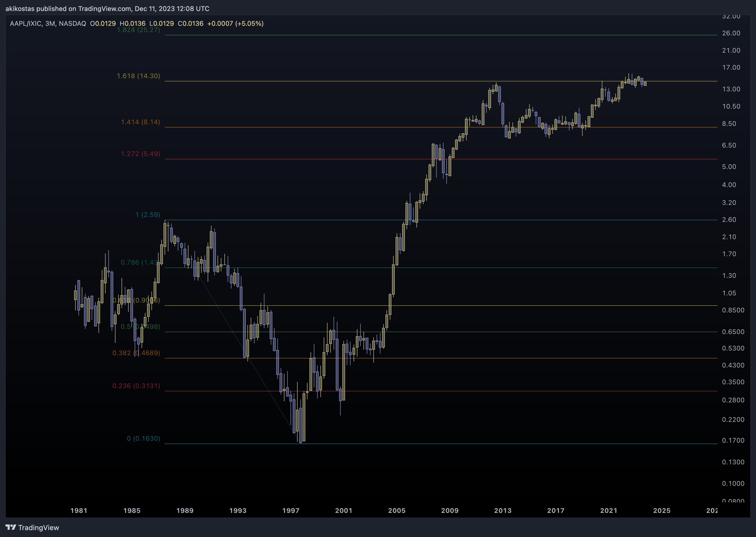Click the 2017 label on time axis
The image size is (756, 537).
555,511
